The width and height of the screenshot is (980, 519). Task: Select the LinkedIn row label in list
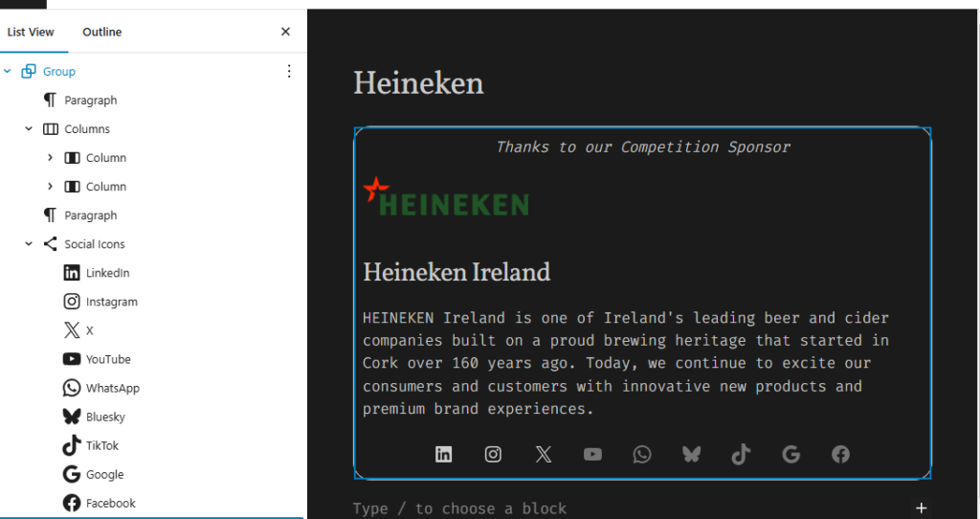107,273
